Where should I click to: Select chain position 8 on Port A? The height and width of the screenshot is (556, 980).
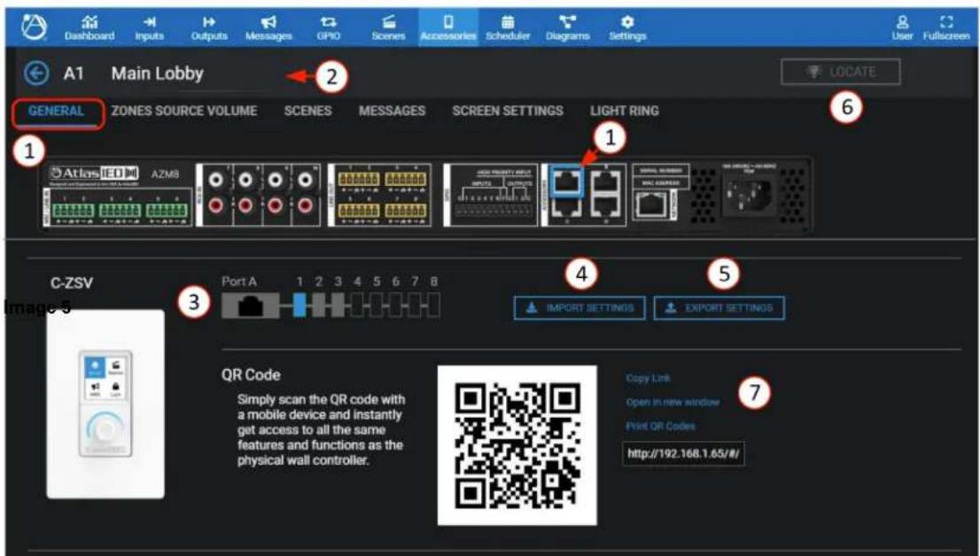coord(433,306)
